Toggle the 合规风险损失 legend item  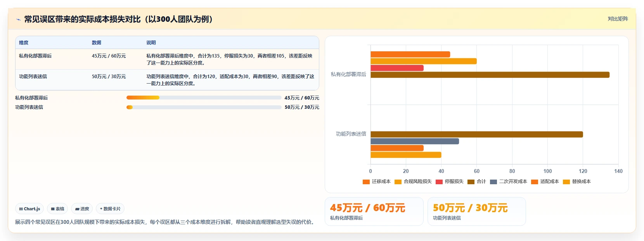413,182
